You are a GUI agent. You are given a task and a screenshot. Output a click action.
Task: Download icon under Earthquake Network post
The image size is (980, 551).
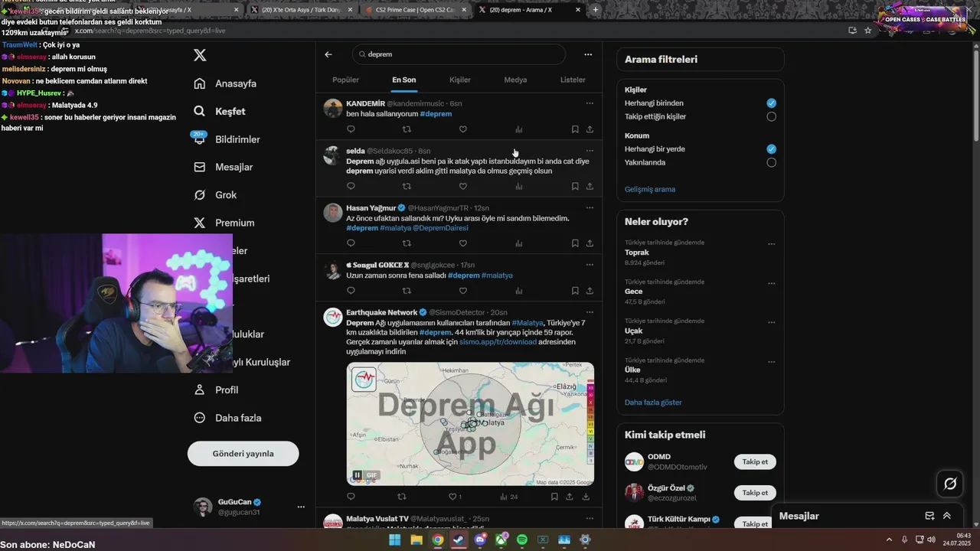click(x=586, y=497)
